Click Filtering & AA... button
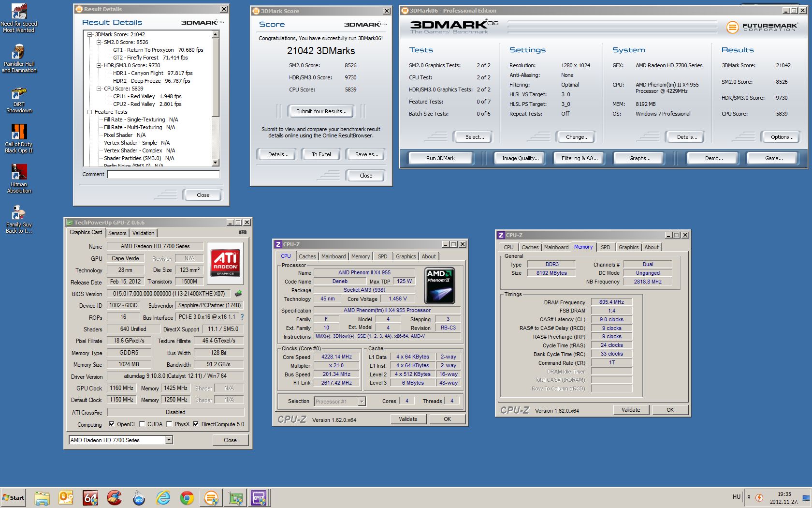Image resolution: width=812 pixels, height=508 pixels. click(580, 158)
